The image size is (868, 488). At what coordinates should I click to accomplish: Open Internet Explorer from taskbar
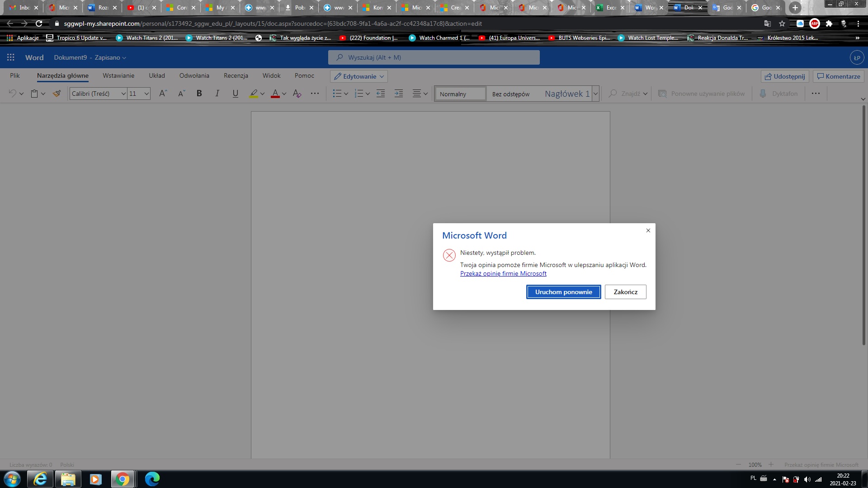tap(40, 479)
